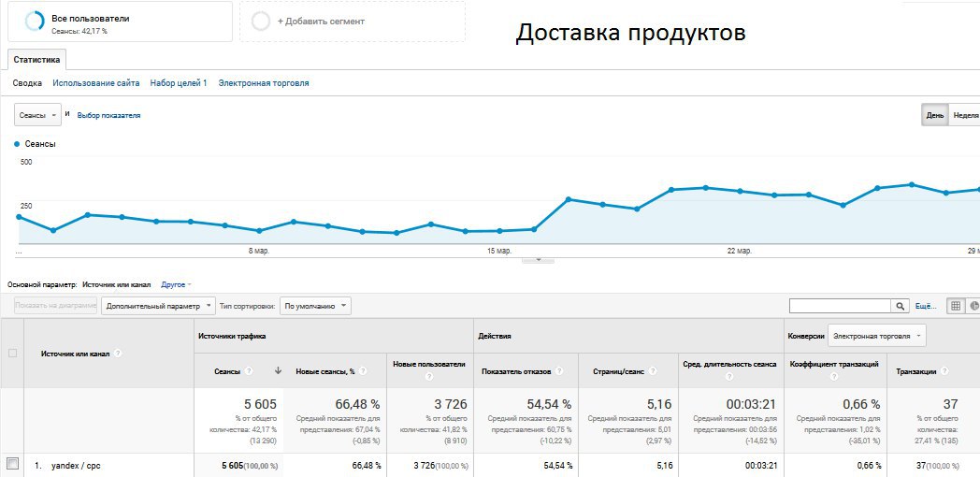Click the blue Сеансы legend dot
Screen dimensions: 980x477
pos(17,144)
